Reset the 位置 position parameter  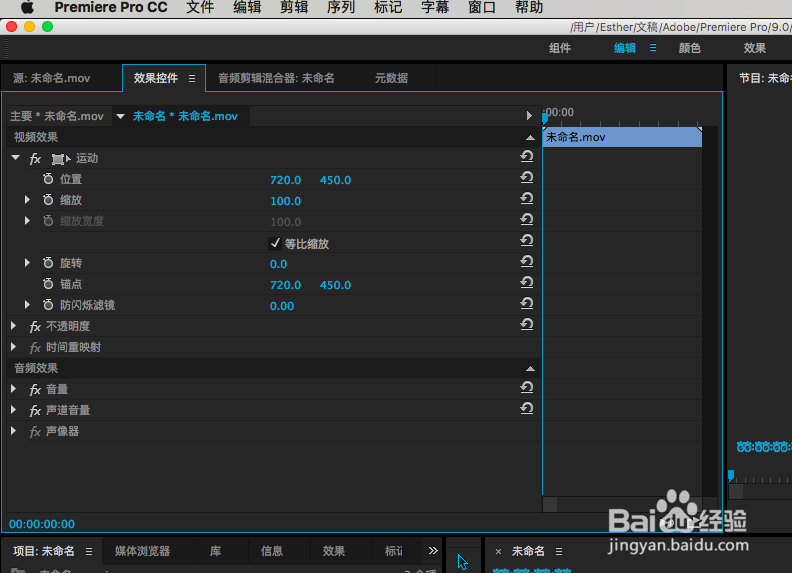(527, 178)
